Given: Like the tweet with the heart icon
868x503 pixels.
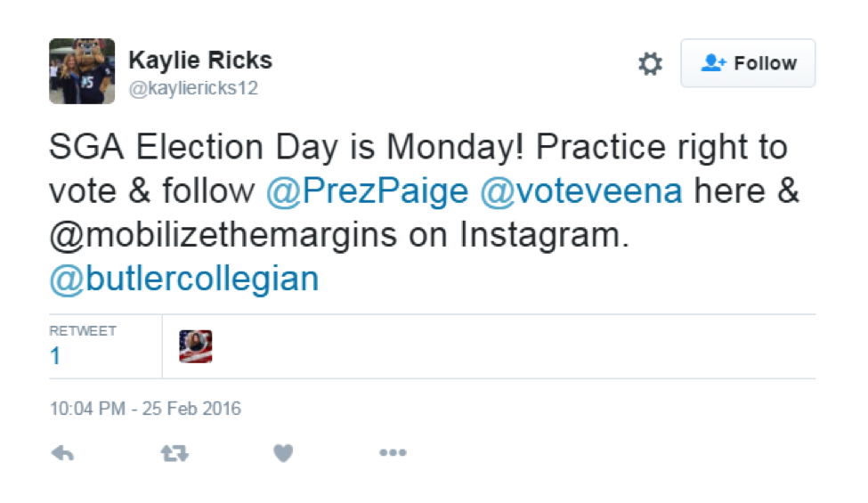Looking at the screenshot, I should tap(283, 454).
